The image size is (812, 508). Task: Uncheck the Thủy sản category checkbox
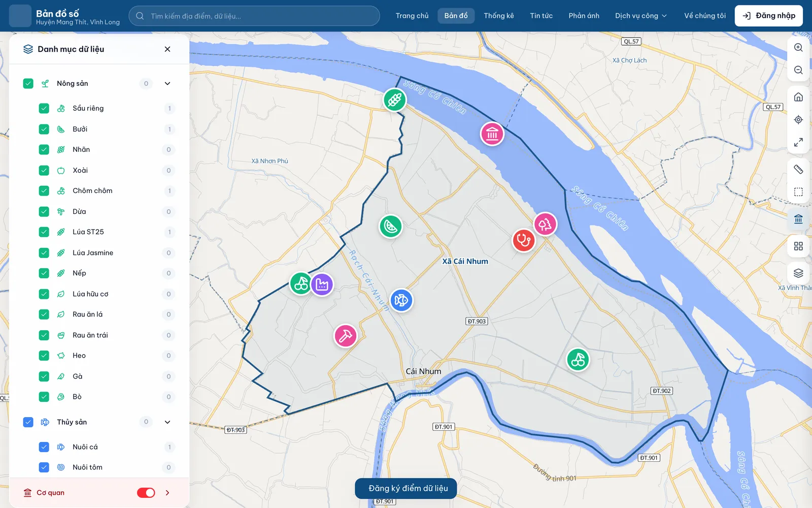(28, 422)
